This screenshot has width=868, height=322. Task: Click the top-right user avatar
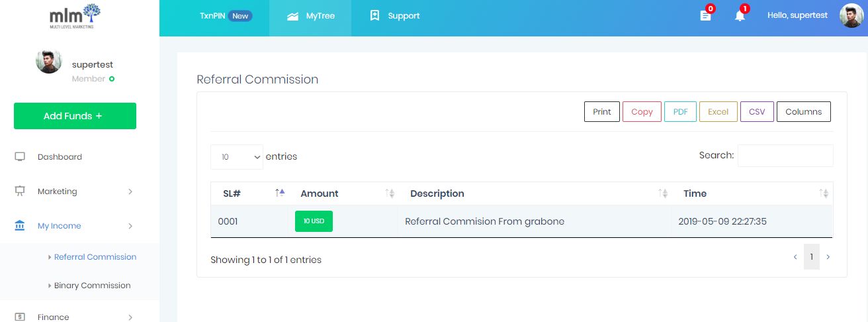tap(851, 16)
